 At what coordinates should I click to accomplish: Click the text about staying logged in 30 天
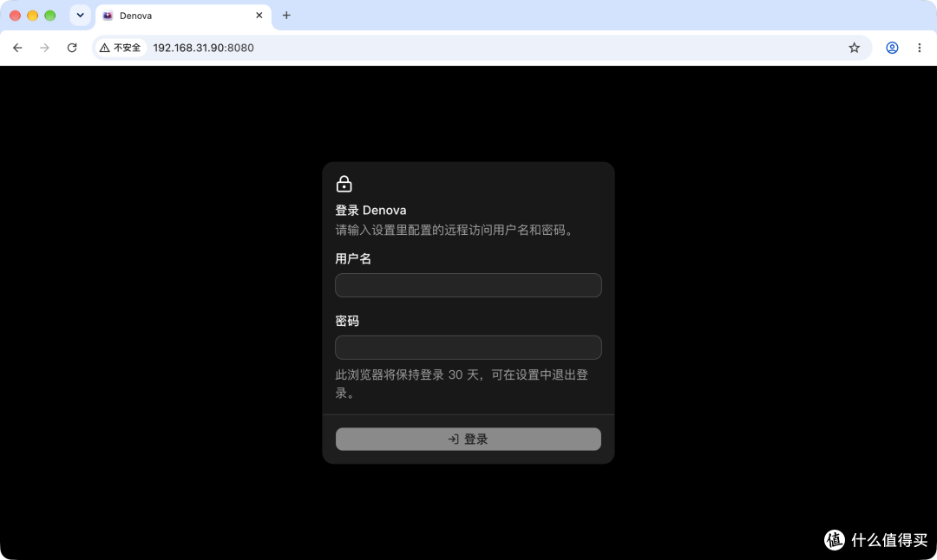(462, 384)
